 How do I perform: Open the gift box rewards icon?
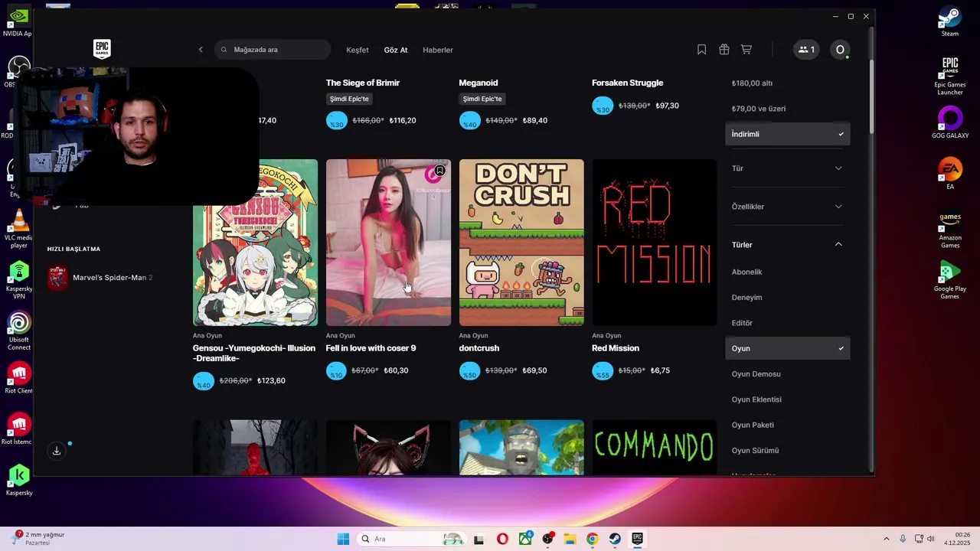tap(724, 50)
